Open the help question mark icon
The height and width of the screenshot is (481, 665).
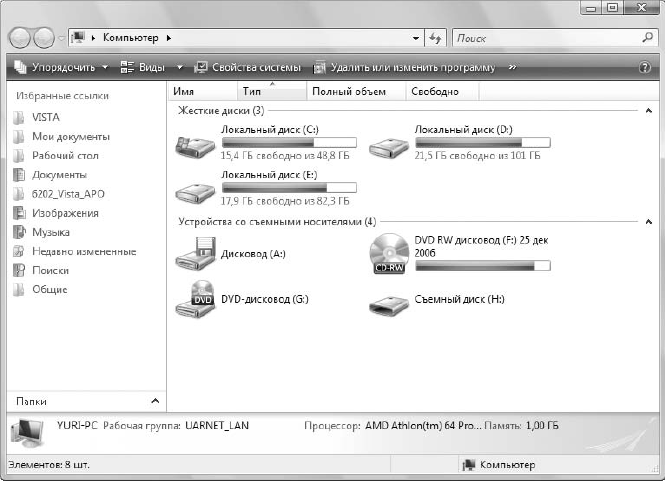[x=645, y=67]
